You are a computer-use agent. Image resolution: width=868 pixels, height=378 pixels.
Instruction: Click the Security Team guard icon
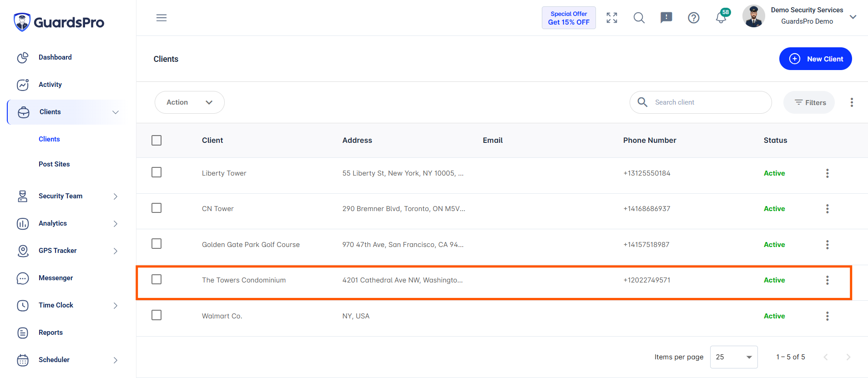23,196
